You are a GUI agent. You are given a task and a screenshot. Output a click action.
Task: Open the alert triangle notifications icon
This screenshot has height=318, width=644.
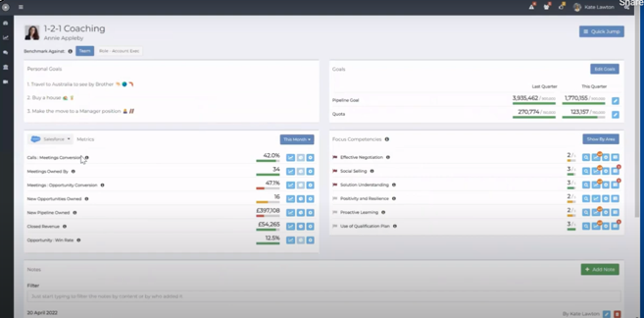tap(532, 6)
